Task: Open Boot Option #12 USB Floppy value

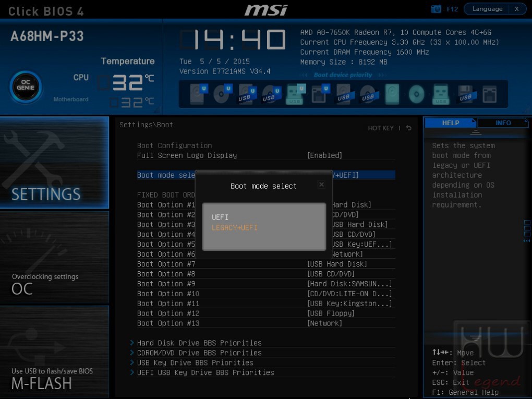Action: click(x=331, y=313)
